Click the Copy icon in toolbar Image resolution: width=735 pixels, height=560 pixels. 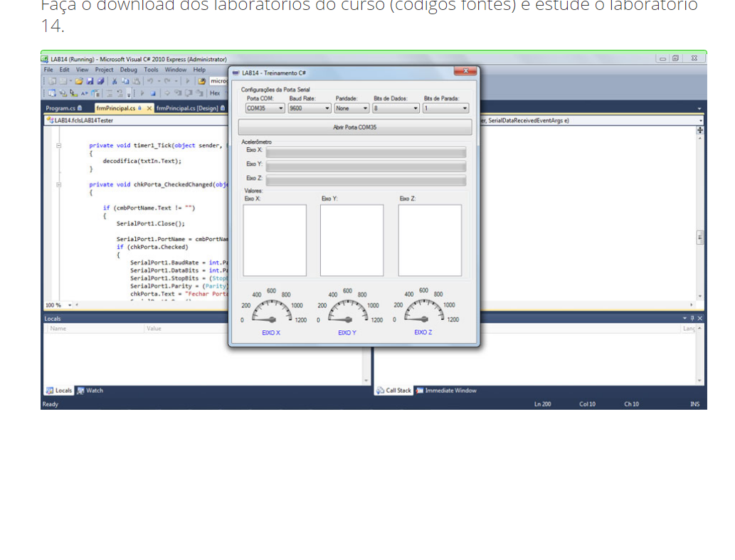point(124,81)
